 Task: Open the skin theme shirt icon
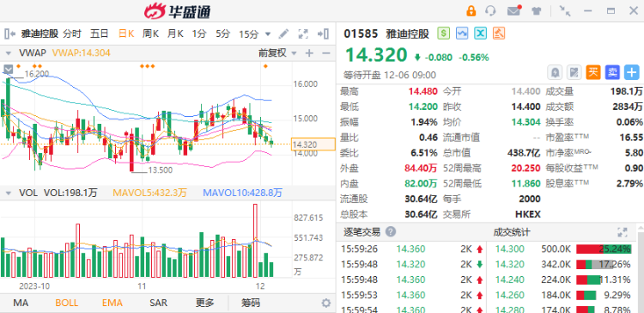537,10
